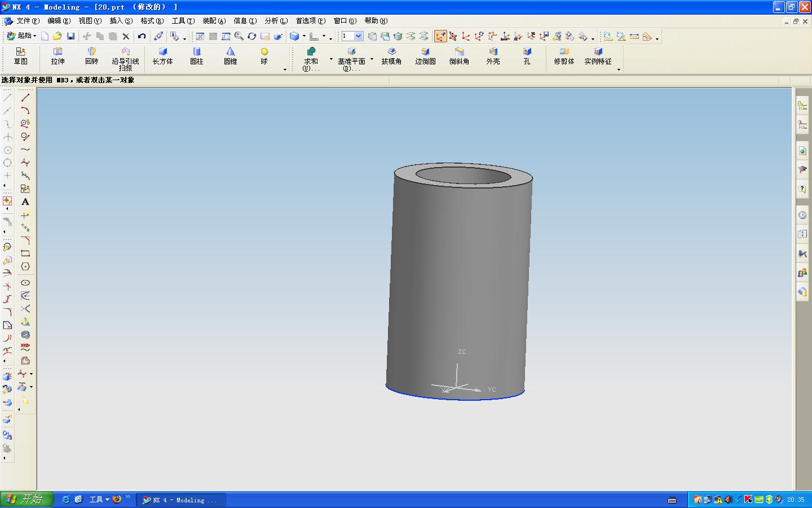Open the 分析 (Analysis) menu
Screen dimensions: 812x508
click(276, 21)
